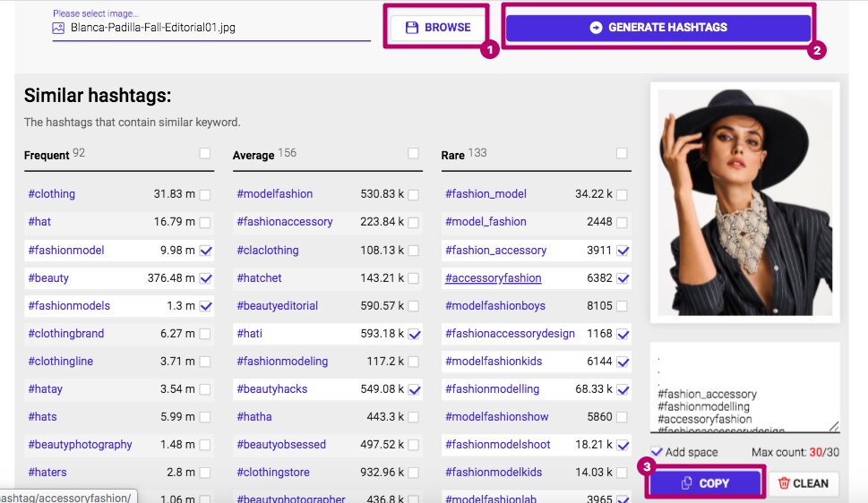Check the #modelfashionboys checkbox
Screen dimensions: 868x503
pos(622,306)
